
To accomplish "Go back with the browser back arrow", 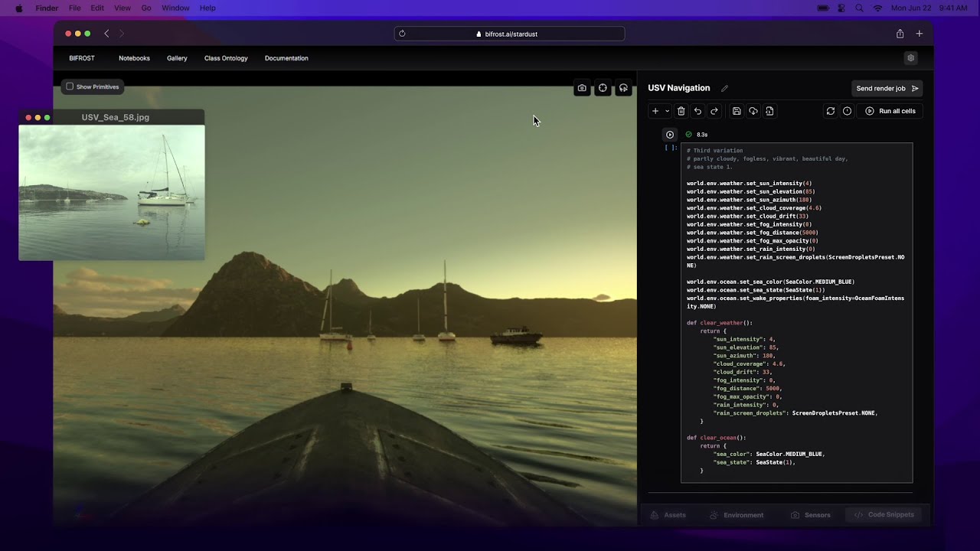I will 106,34.
